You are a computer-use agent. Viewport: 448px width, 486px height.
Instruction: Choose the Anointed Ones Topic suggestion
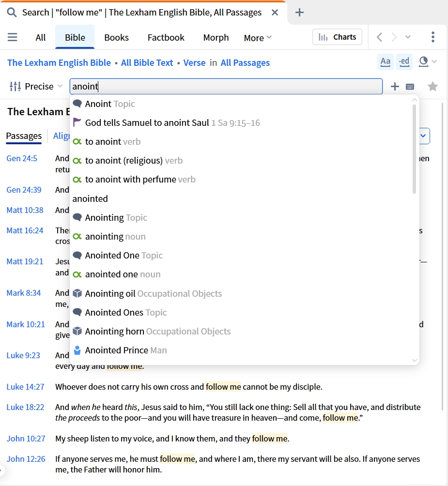pyautogui.click(x=242, y=312)
